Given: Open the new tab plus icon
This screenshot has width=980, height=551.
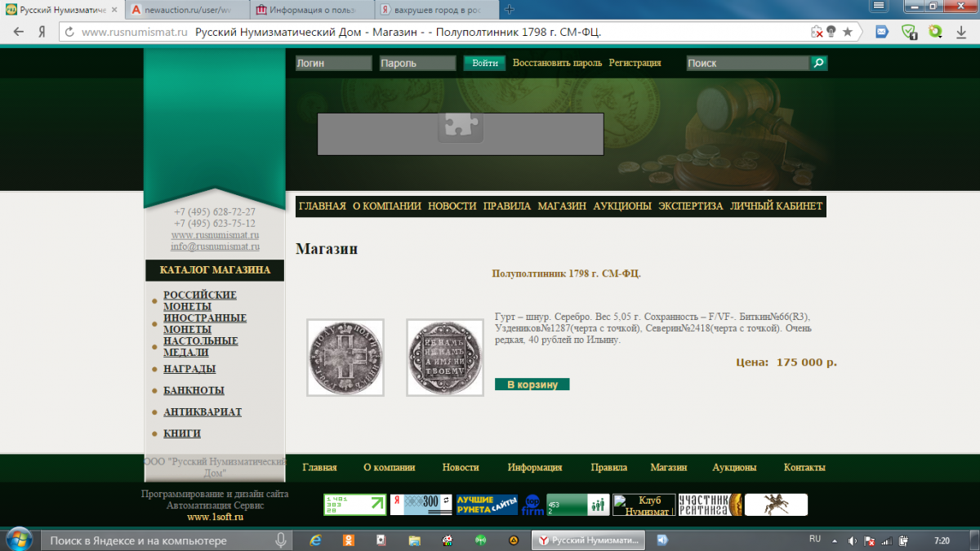Looking at the screenshot, I should click(510, 10).
